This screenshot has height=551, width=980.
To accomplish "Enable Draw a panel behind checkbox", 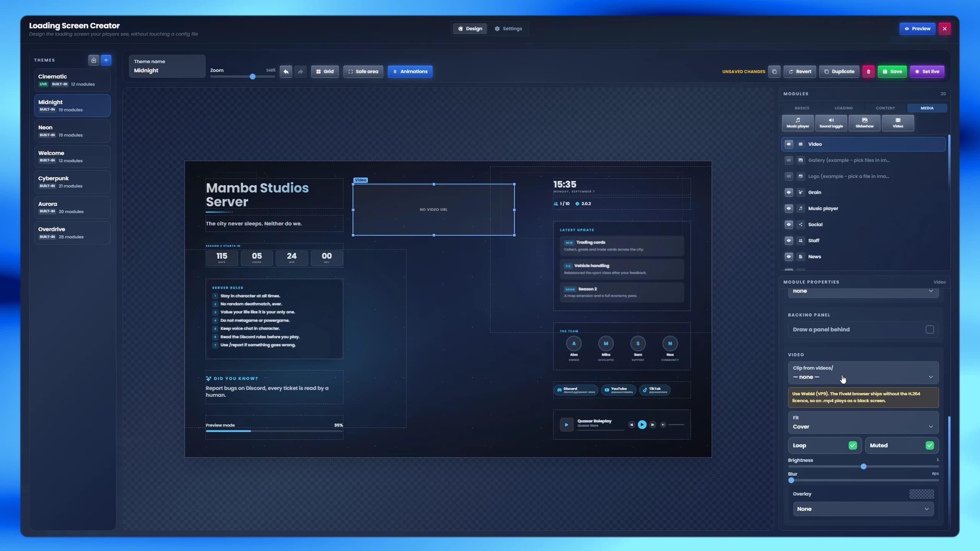I will (x=929, y=329).
